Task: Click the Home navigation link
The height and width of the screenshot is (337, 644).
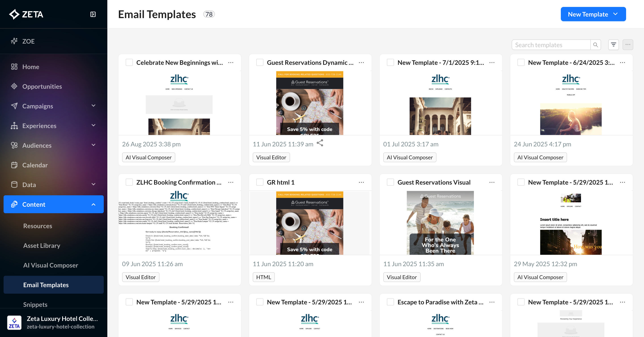Action: pos(31,67)
